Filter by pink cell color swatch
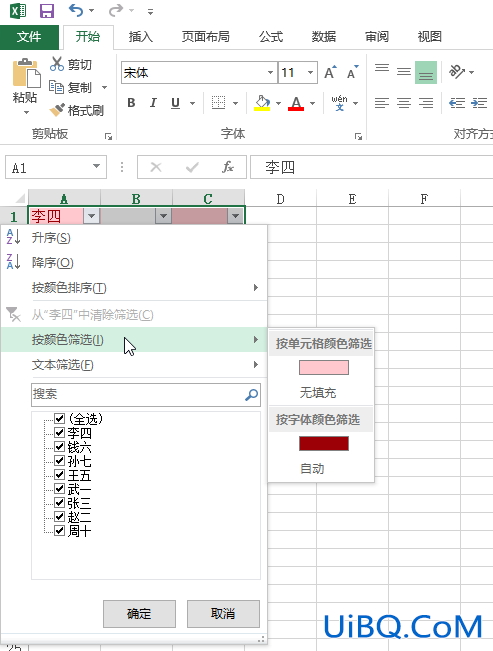 [x=324, y=367]
